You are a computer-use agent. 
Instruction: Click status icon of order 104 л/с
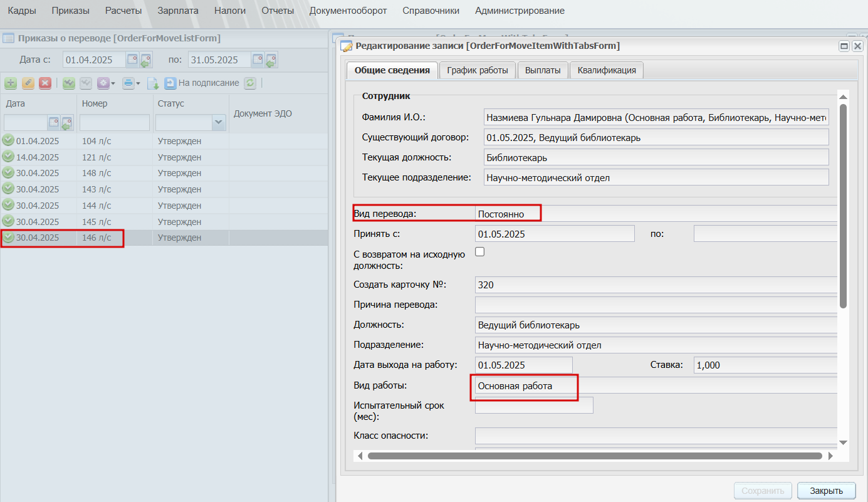[8, 140]
